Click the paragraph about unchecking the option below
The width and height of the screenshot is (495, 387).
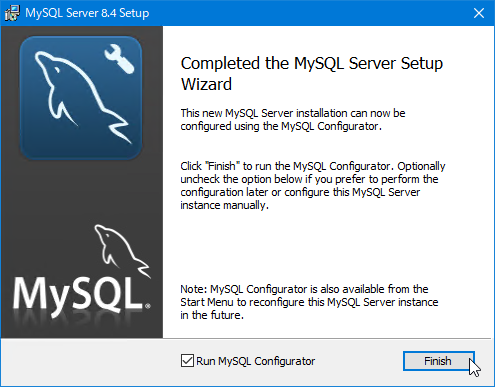[313, 185]
